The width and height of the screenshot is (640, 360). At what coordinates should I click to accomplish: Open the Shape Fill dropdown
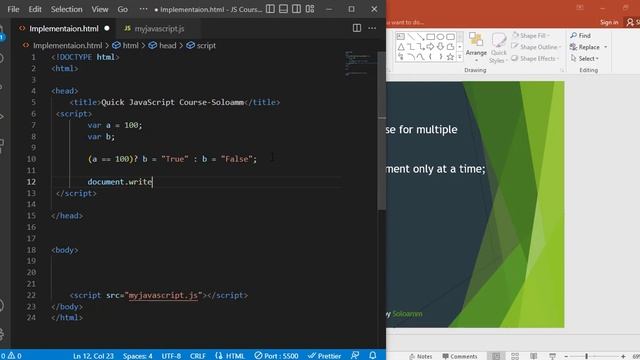[x=531, y=36]
